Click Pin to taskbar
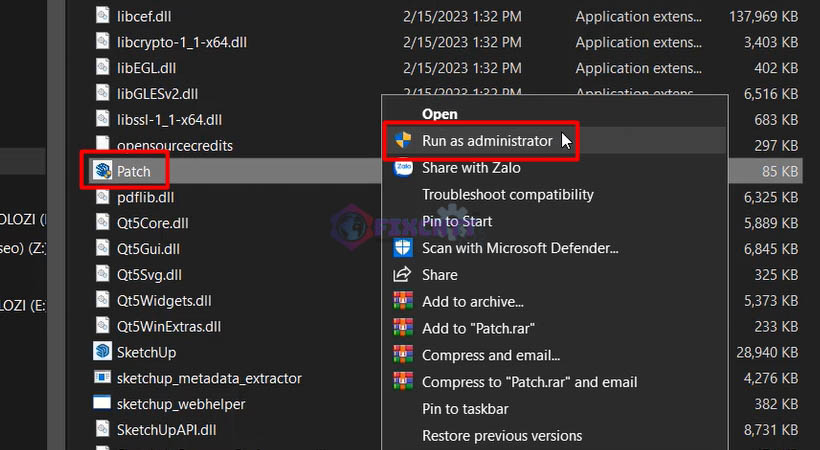This screenshot has width=820, height=450. [x=465, y=409]
